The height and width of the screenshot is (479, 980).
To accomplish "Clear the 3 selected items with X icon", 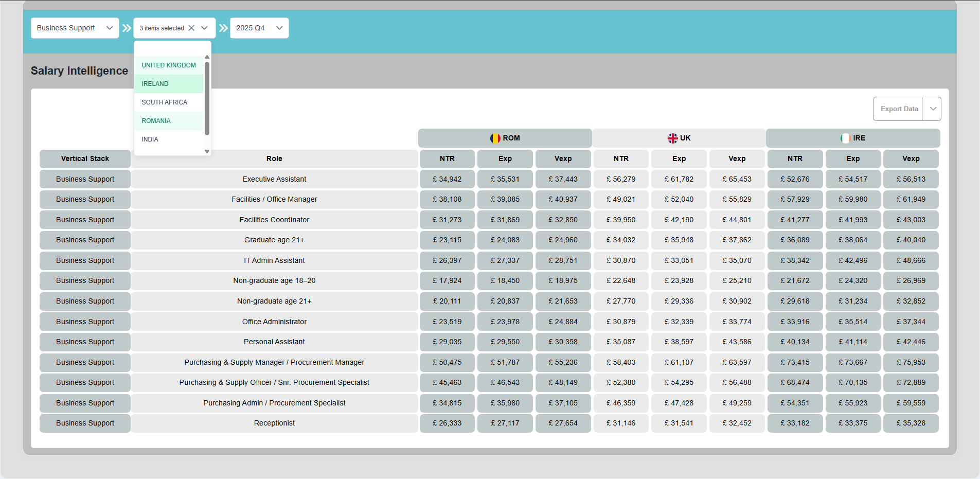I will tap(191, 28).
